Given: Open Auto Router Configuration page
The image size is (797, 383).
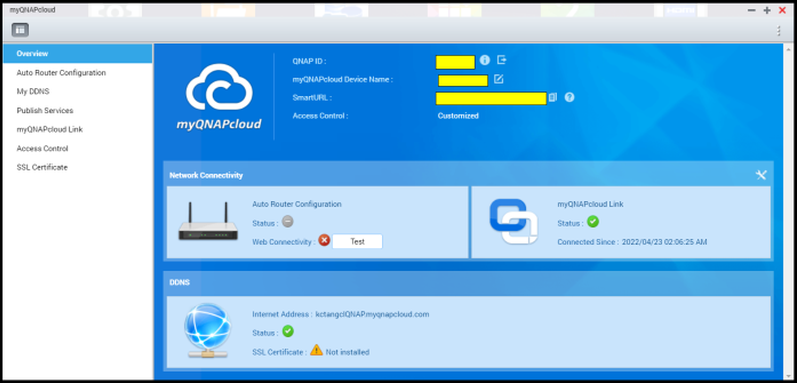Looking at the screenshot, I should point(61,73).
